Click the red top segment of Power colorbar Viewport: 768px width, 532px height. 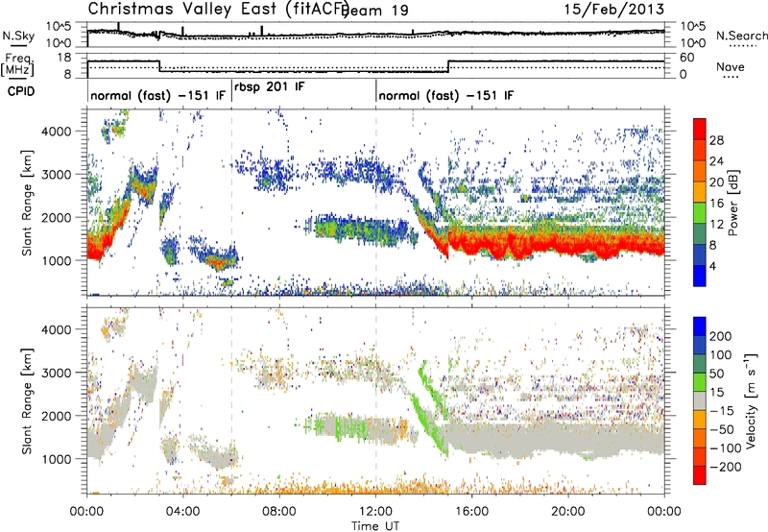[x=700, y=129]
